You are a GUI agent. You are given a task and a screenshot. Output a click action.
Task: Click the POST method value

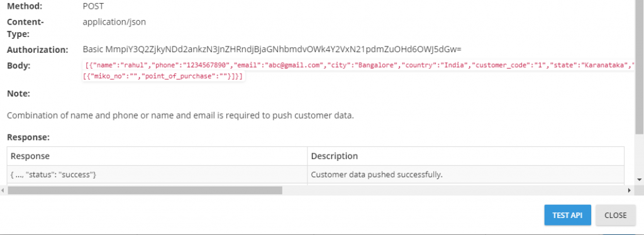pyautogui.click(x=93, y=6)
